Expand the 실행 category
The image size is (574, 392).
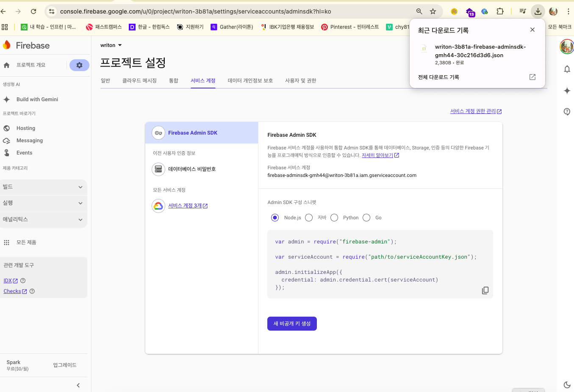[x=44, y=203]
